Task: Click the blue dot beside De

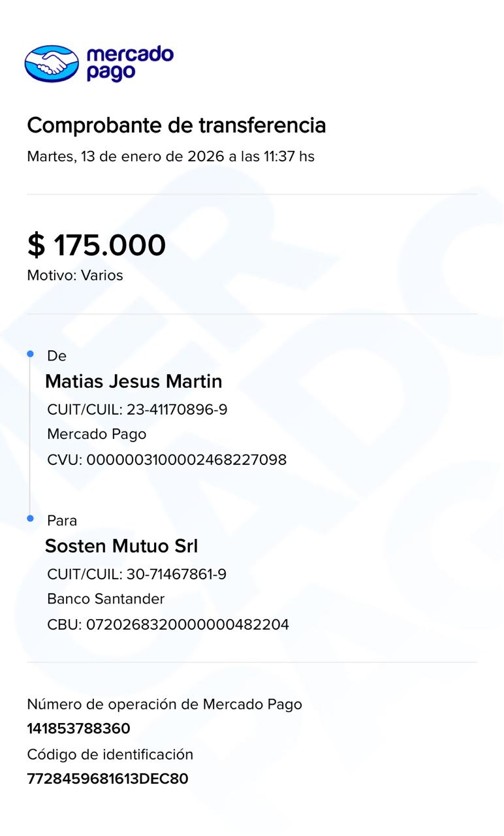Action: point(30,354)
